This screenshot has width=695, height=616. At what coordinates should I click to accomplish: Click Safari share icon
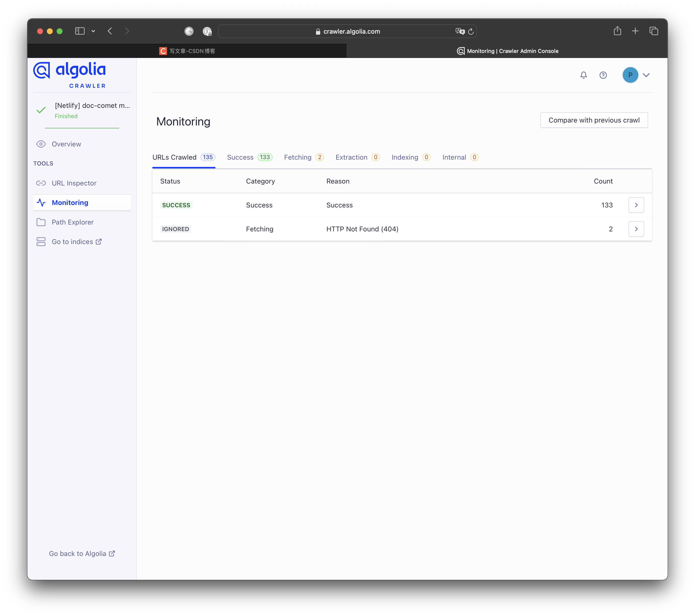pyautogui.click(x=617, y=31)
